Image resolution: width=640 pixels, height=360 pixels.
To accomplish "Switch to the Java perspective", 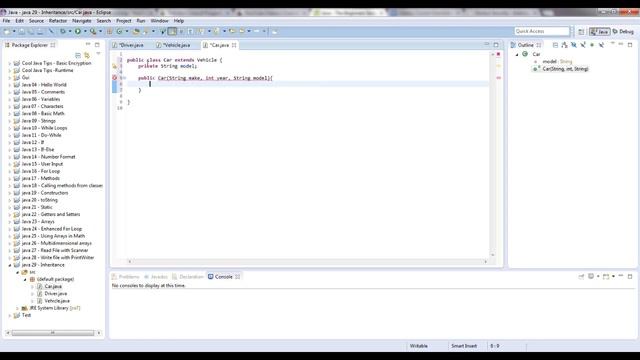I will click(600, 31).
